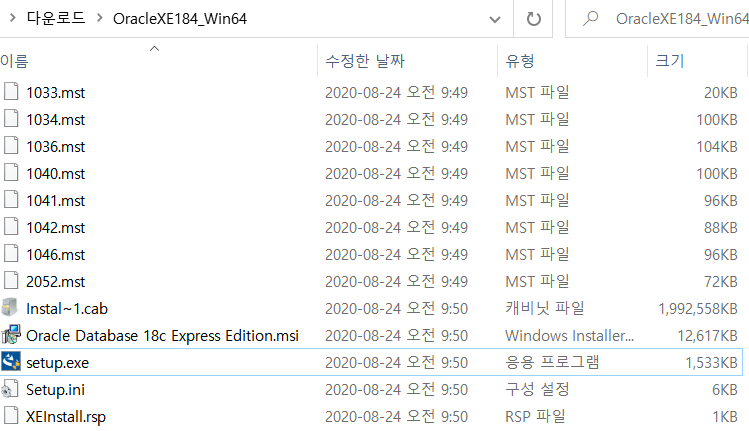Click the 1KB size of XEInstall.rsp
This screenshot has width=749, height=431.
725,417
